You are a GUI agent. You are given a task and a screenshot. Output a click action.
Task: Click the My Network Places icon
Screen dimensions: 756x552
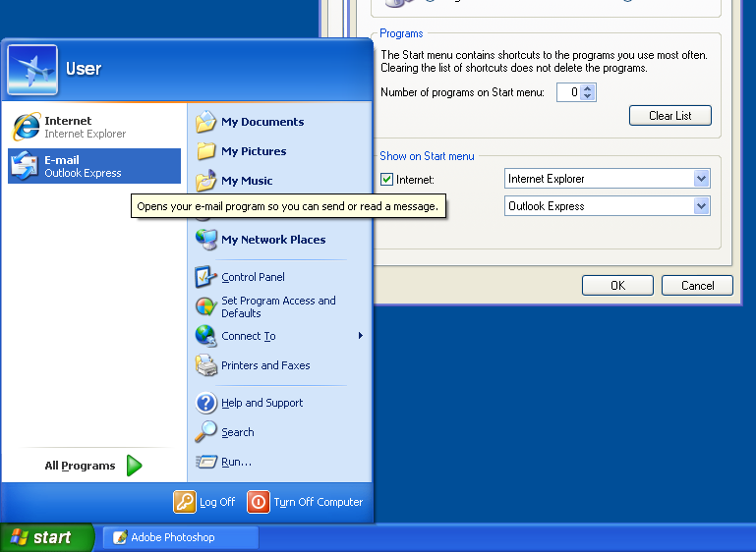click(x=206, y=240)
